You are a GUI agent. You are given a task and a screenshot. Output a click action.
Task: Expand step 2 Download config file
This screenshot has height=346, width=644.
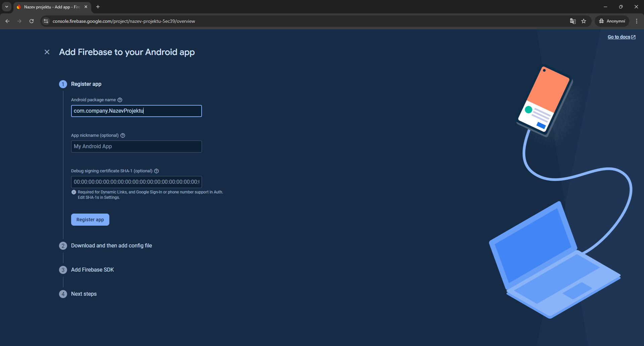point(111,246)
